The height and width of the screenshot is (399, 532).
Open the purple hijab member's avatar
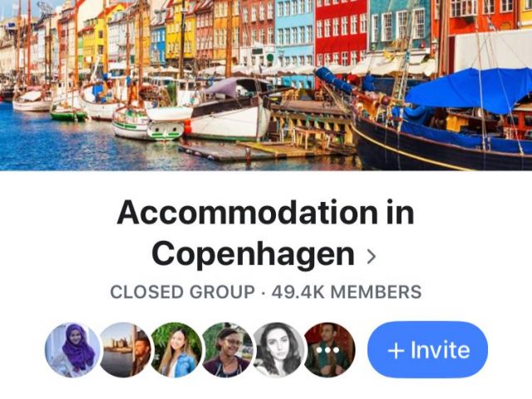pyautogui.click(x=73, y=350)
